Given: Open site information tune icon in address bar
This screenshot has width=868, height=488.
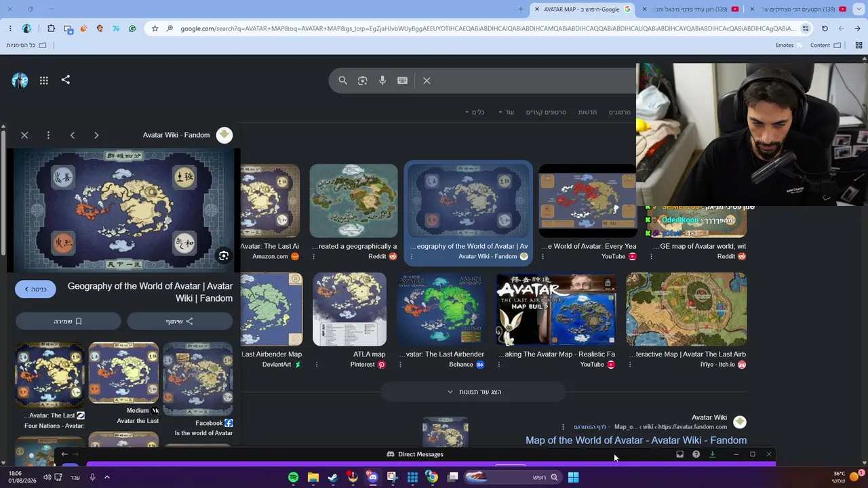Looking at the screenshot, I should 805,28.
